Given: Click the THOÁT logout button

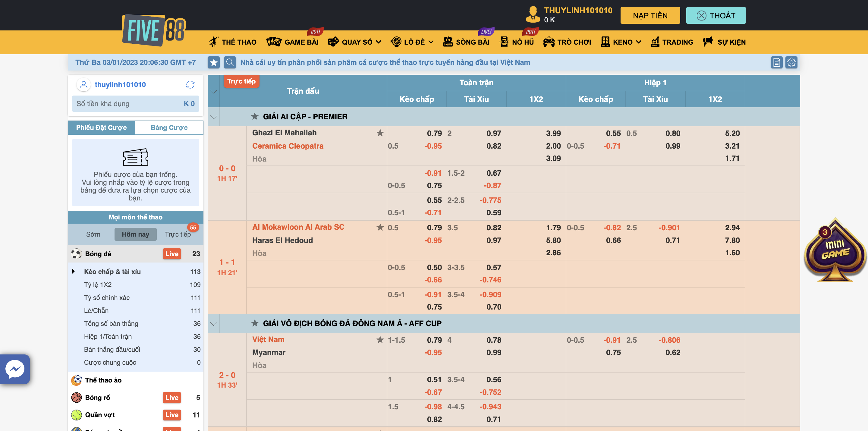Looking at the screenshot, I should pos(716,15).
